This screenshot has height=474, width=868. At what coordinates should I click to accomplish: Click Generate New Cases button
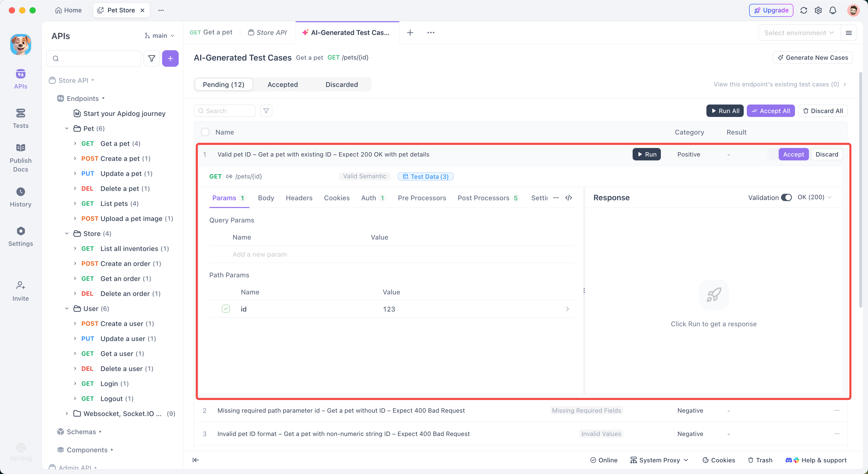812,57
